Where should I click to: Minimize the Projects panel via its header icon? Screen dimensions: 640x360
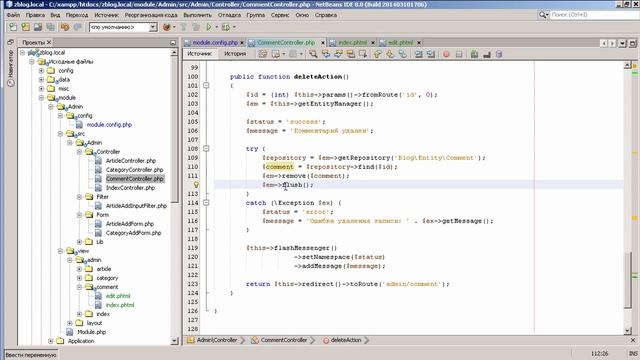[x=173, y=42]
